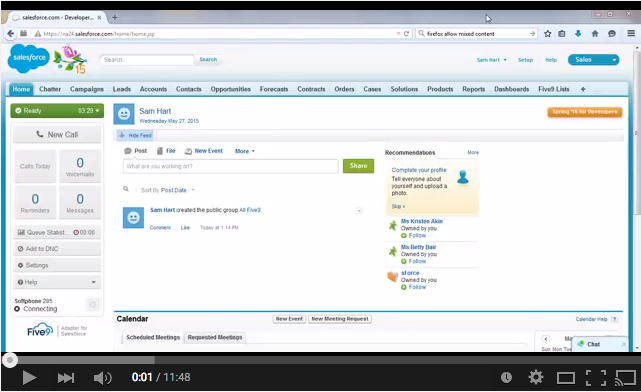Click the Watch Later clock icon

(x=506, y=377)
